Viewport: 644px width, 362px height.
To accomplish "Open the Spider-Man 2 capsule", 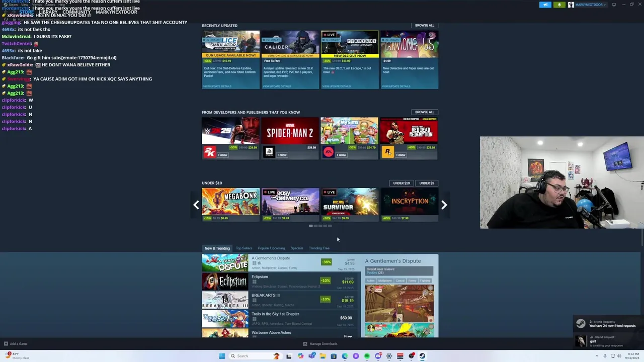I will tap(290, 131).
